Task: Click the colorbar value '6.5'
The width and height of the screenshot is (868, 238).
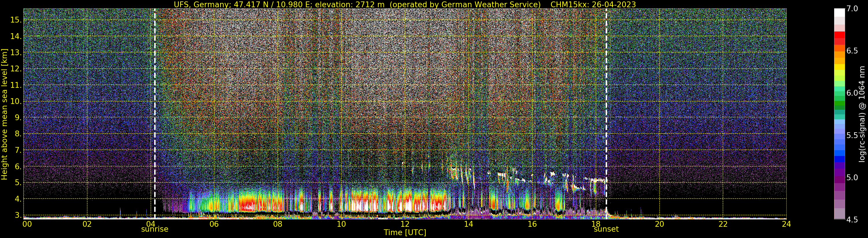Action: tap(852, 51)
